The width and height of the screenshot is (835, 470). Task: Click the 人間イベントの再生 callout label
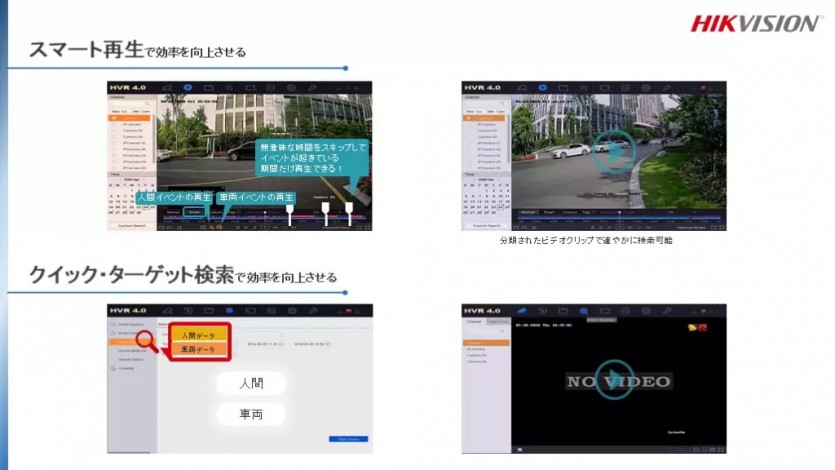click(x=174, y=197)
